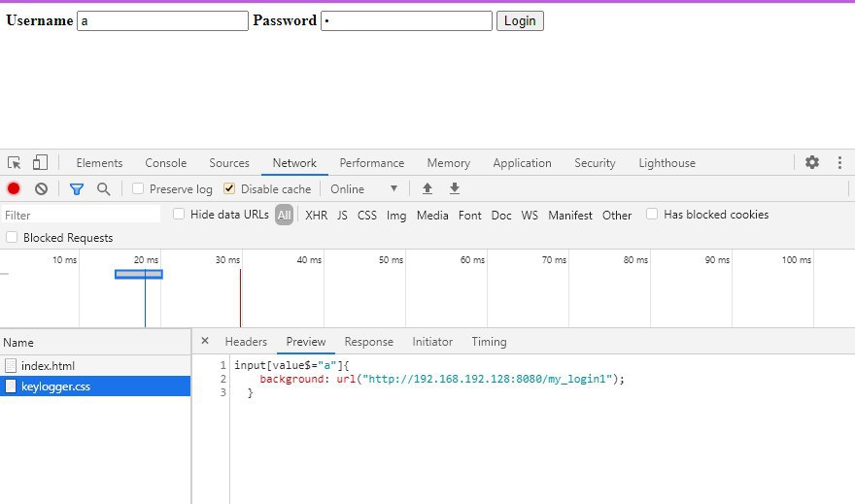The height and width of the screenshot is (504, 855).
Task: Open the Lighthouse tab
Action: click(x=667, y=163)
